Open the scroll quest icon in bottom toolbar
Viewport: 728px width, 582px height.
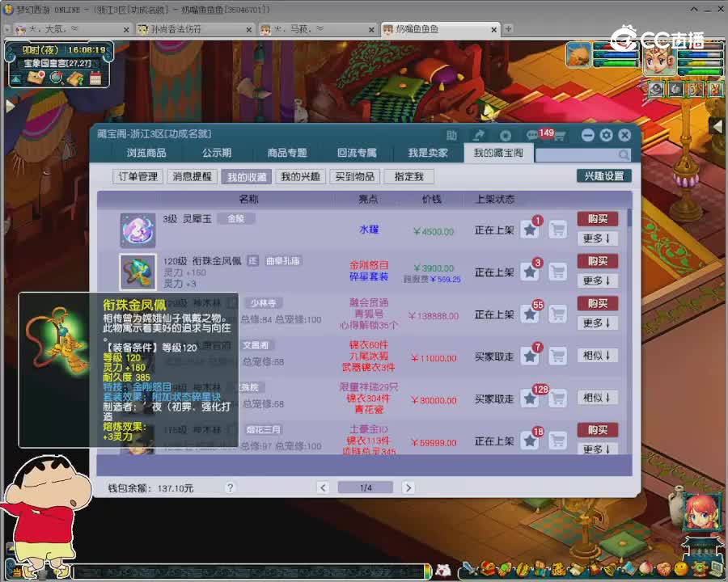click(x=576, y=569)
